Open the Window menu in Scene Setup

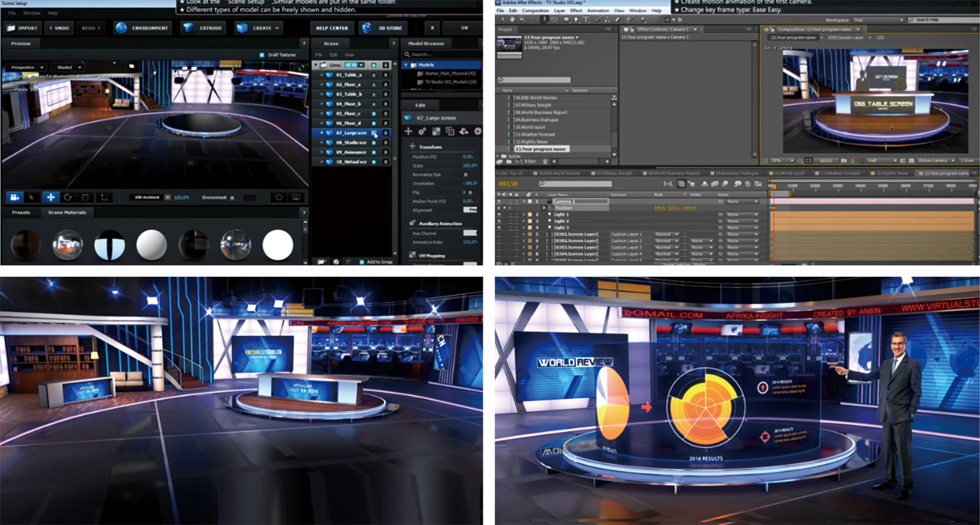32,13
